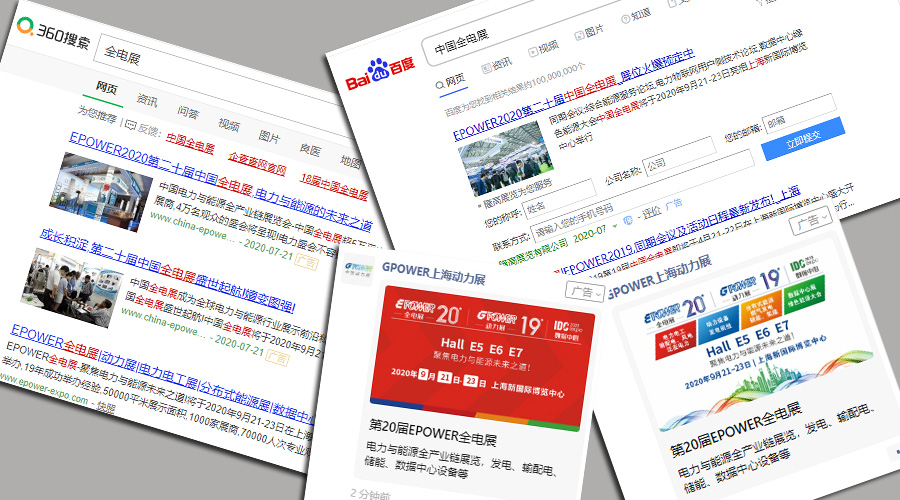Click the 360搜索 logo icon
This screenshot has height=500, width=900.
coord(25,25)
